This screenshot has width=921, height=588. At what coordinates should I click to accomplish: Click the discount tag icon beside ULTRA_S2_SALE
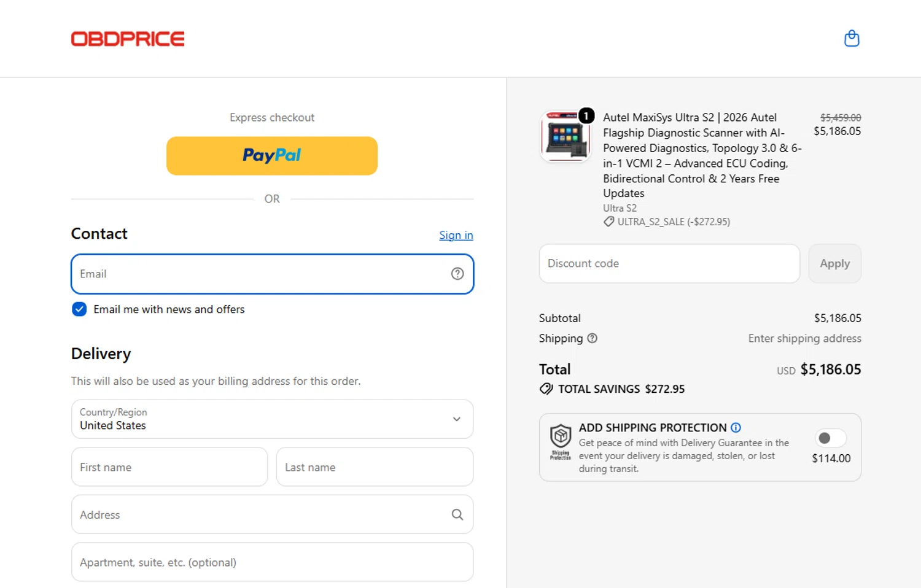coord(608,222)
